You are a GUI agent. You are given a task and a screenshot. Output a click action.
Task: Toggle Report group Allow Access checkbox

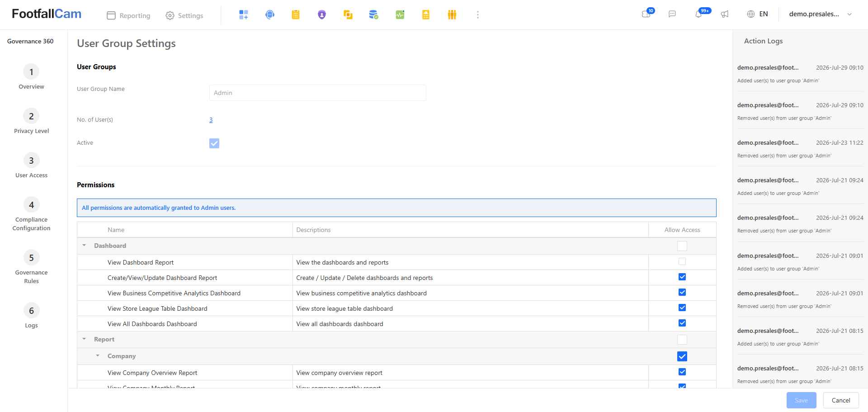682,340
